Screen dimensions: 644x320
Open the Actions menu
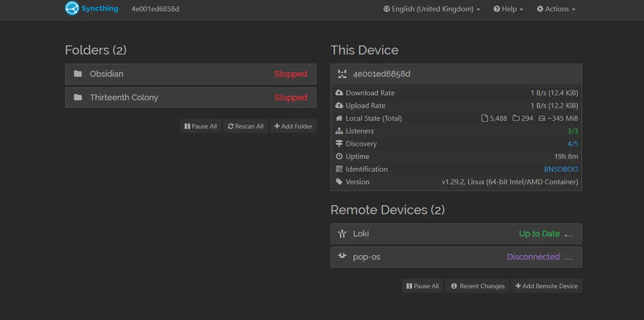pos(556,9)
